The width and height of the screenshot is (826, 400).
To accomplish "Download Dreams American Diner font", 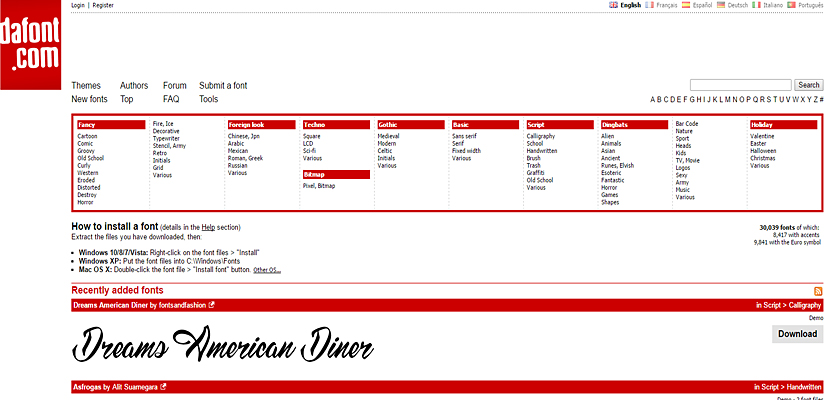I will pyautogui.click(x=798, y=334).
